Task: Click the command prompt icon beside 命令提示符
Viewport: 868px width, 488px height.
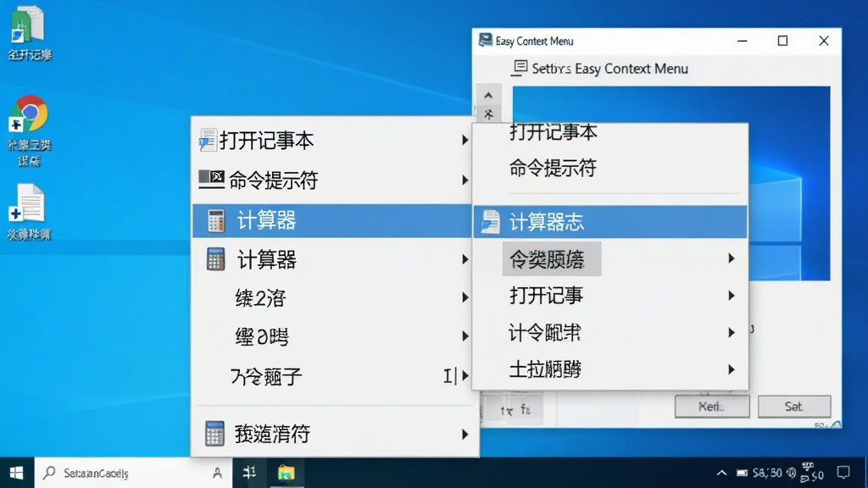Action: 211,180
